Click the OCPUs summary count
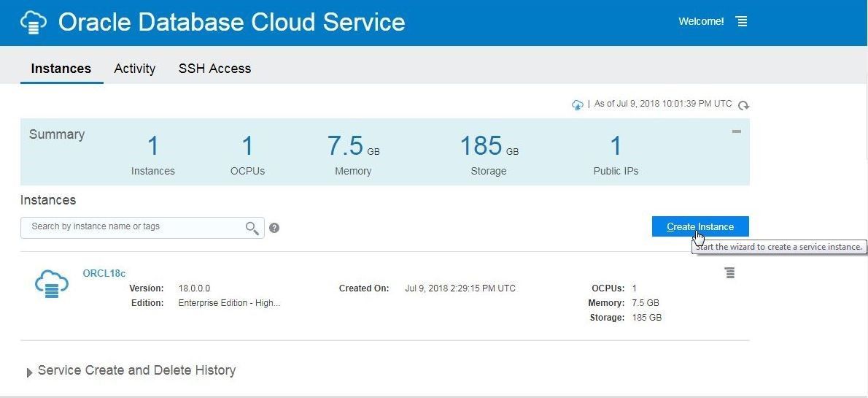This screenshot has height=398, width=868. pos(247,146)
